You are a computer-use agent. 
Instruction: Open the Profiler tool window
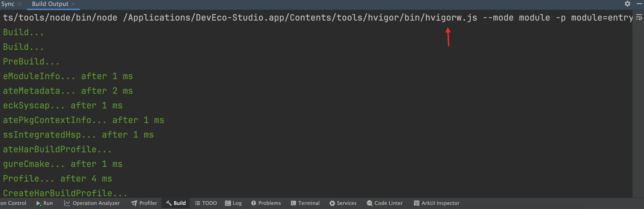pos(144,203)
